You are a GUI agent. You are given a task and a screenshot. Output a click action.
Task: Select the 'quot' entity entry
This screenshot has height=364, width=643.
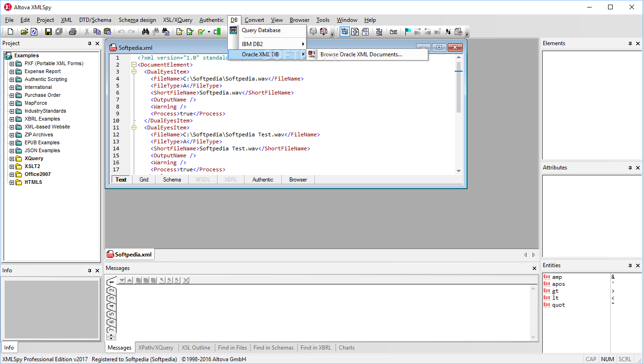[x=558, y=305]
